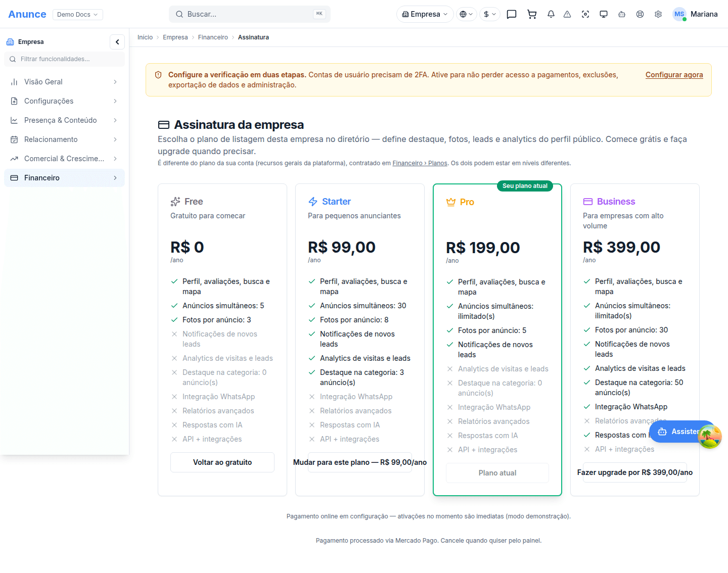Open the warning alerts triangle icon
This screenshot has height=573, width=728.
coord(567,14)
